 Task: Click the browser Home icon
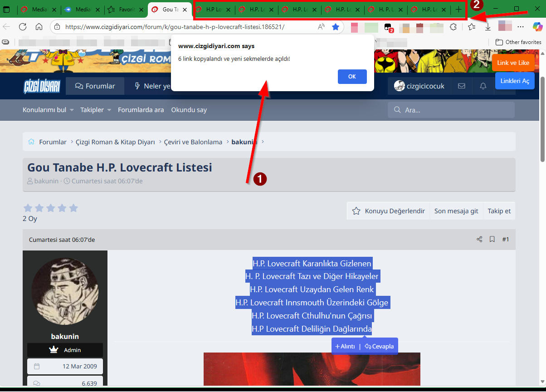[39, 27]
